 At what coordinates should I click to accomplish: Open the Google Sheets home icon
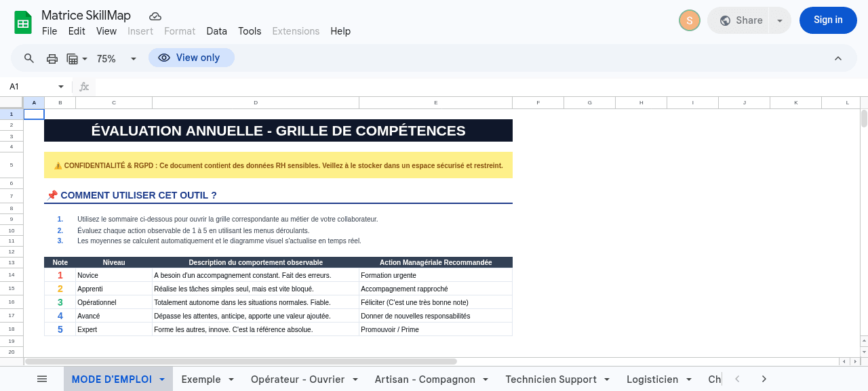click(x=23, y=22)
